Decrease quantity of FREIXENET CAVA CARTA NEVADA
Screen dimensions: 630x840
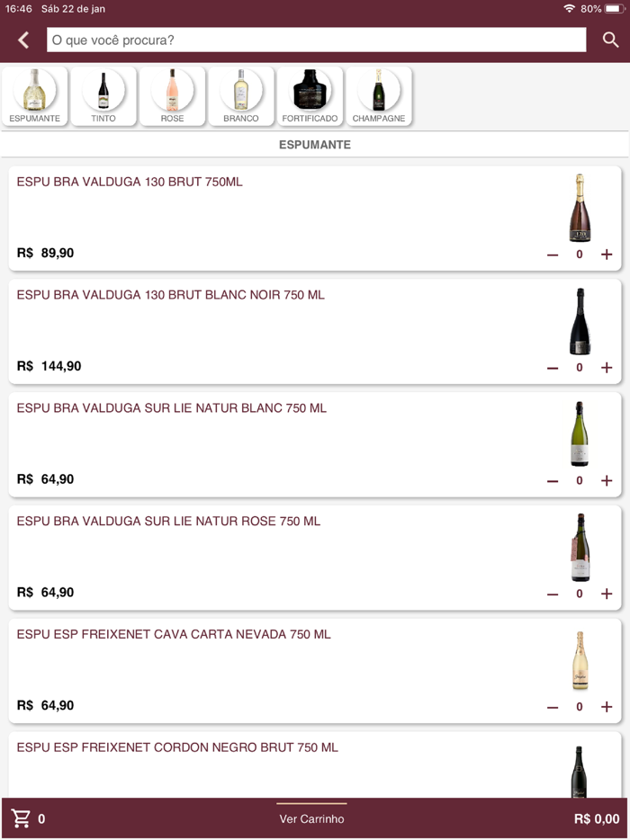[552, 707]
